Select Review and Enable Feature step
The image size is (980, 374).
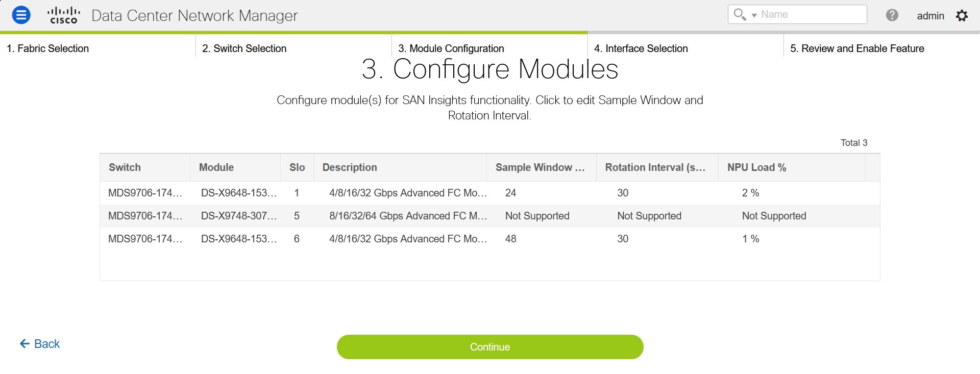(857, 48)
